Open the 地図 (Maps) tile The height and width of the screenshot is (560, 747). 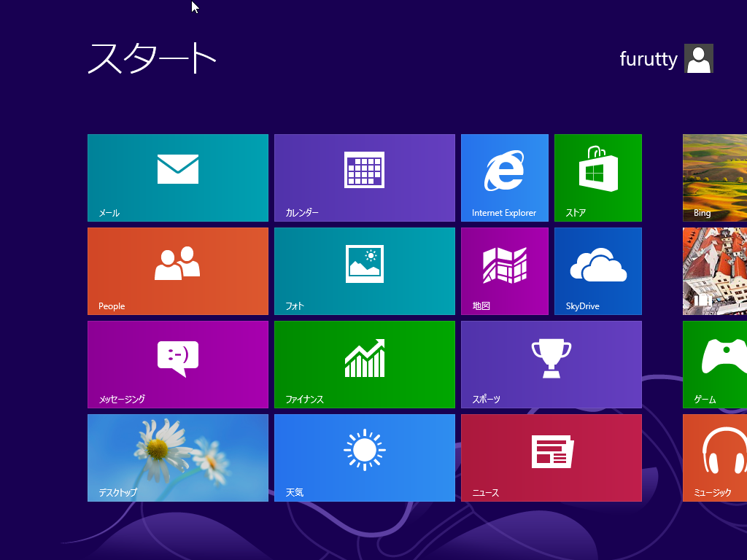pyautogui.click(x=505, y=271)
